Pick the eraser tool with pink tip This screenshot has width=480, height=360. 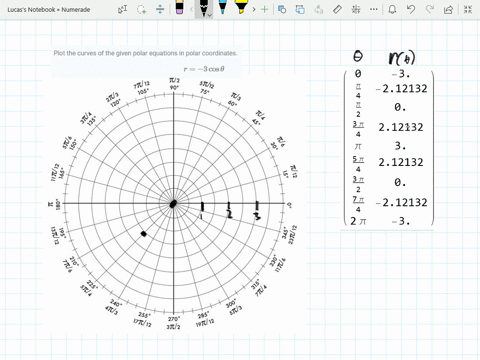coord(179,7)
